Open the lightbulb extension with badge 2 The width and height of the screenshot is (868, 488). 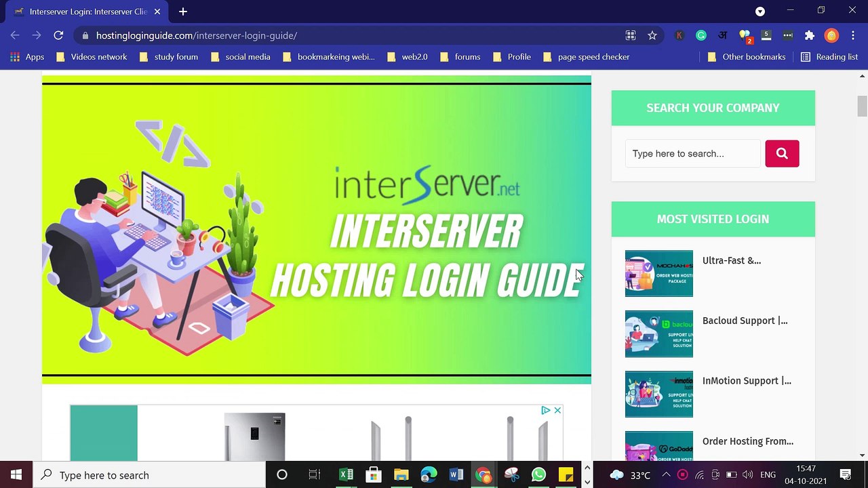tap(745, 36)
